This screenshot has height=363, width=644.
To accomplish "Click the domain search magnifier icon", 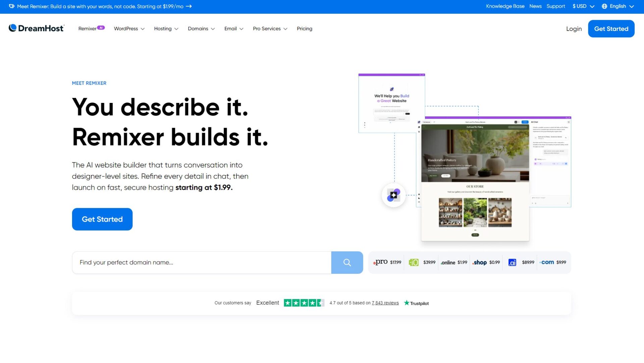I will click(x=347, y=262).
